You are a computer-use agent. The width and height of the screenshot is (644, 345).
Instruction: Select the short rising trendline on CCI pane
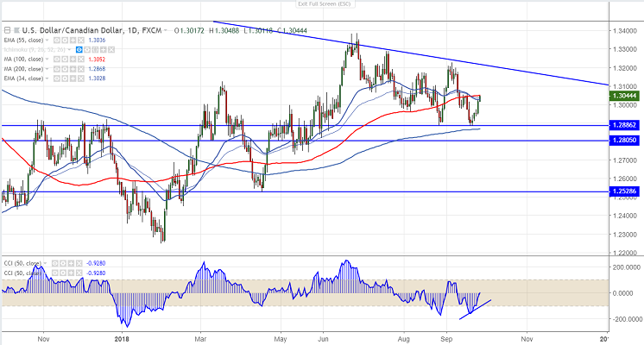475,310
